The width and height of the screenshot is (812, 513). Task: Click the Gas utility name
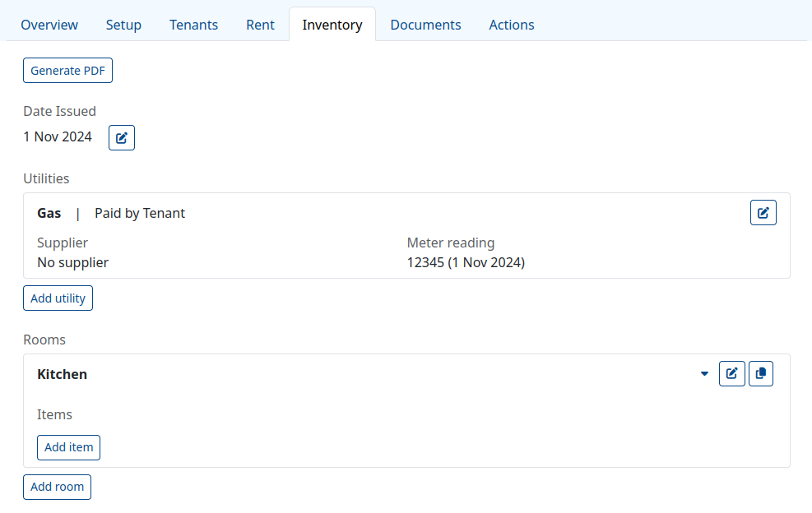tap(49, 213)
